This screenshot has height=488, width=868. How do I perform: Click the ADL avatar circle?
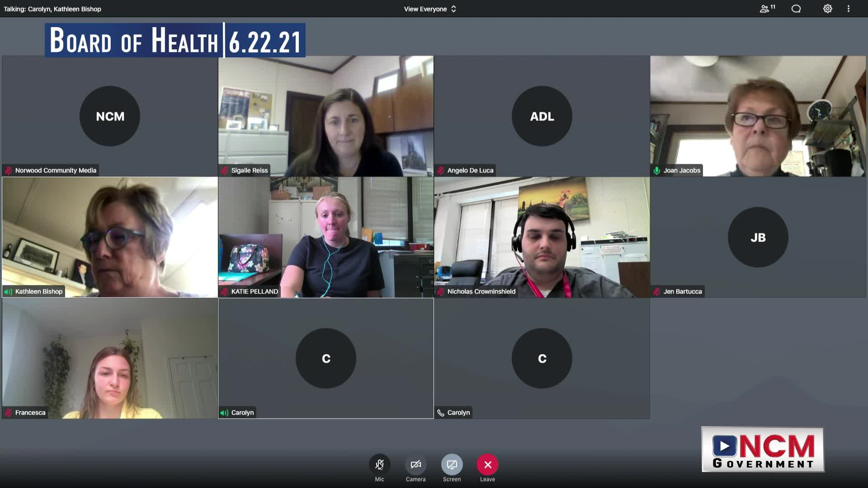tap(542, 116)
